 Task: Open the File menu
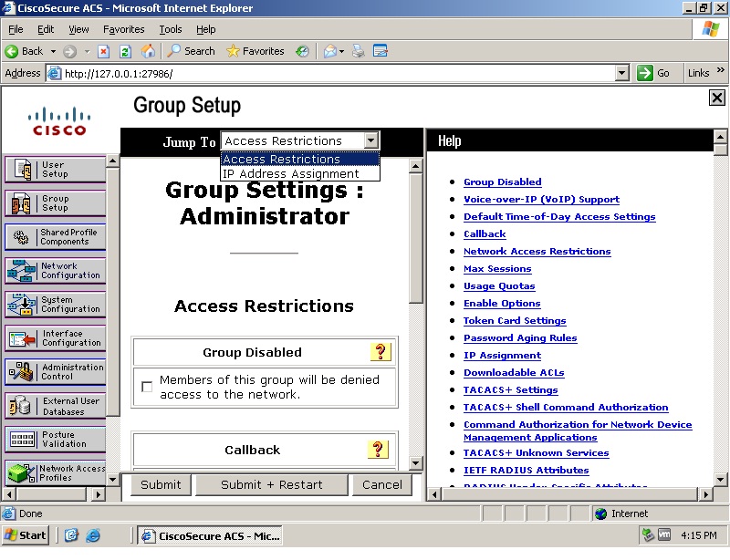(x=16, y=29)
